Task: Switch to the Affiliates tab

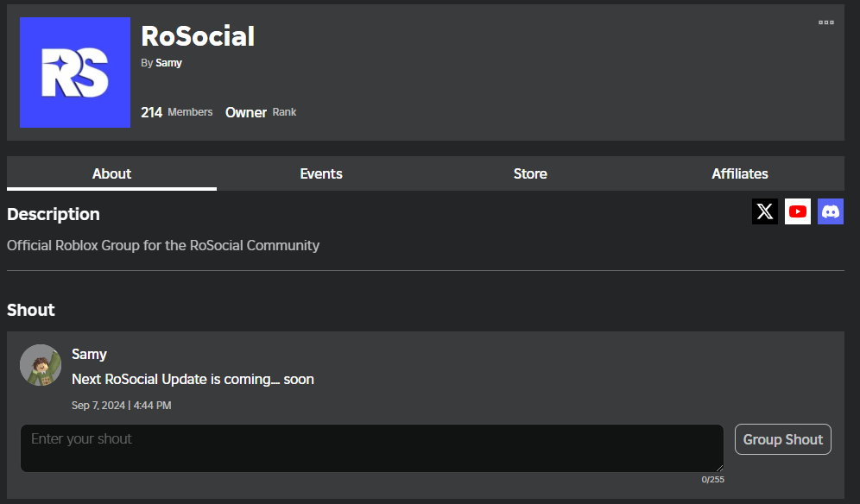Action: (x=740, y=173)
